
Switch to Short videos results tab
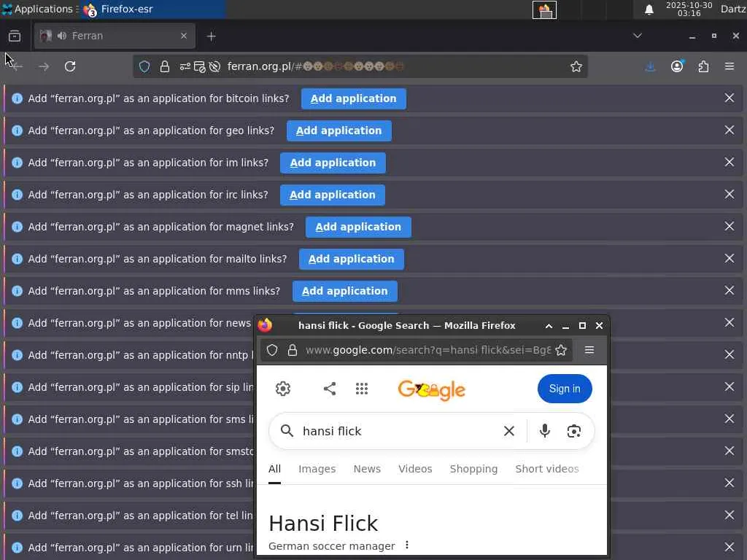tap(547, 469)
